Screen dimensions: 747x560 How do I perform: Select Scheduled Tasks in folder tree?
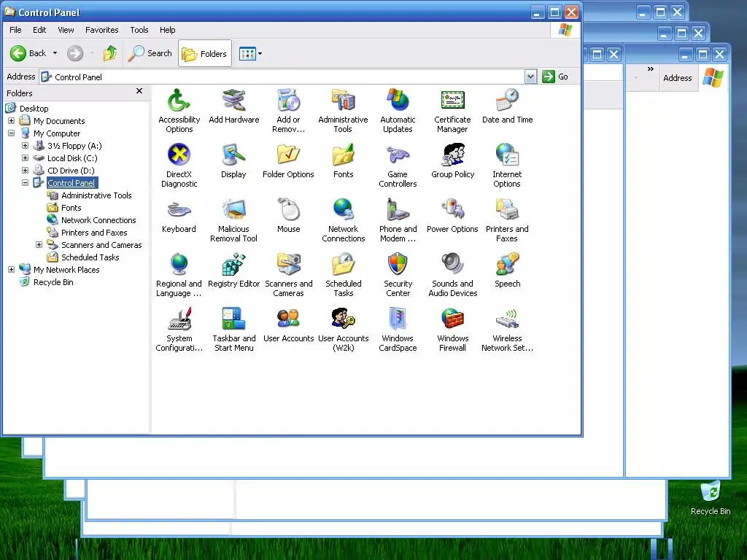click(90, 257)
